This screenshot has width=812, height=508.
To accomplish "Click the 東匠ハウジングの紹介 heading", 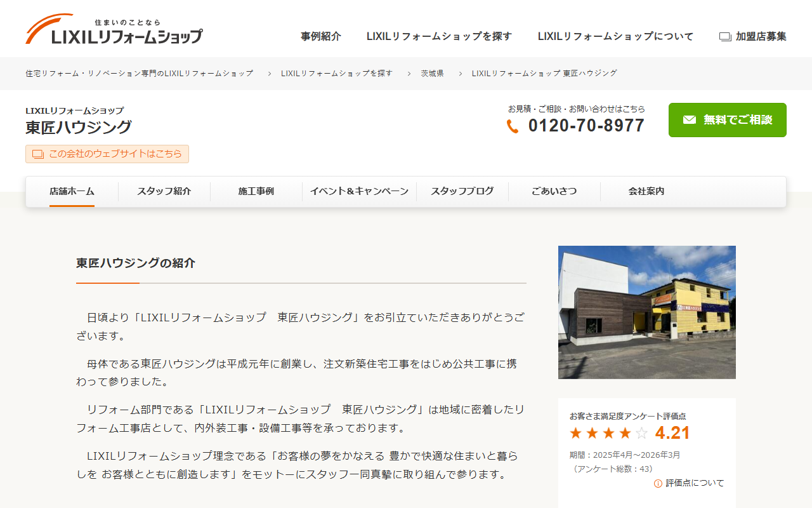I will click(x=136, y=263).
